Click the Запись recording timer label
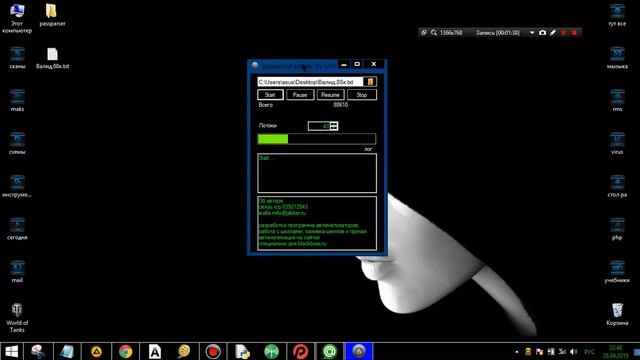 pos(498,33)
